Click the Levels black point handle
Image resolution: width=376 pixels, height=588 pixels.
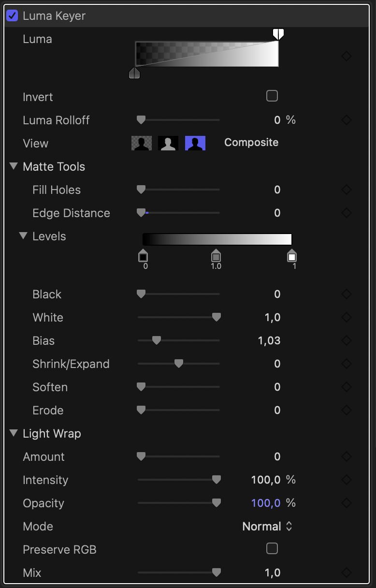coord(143,256)
